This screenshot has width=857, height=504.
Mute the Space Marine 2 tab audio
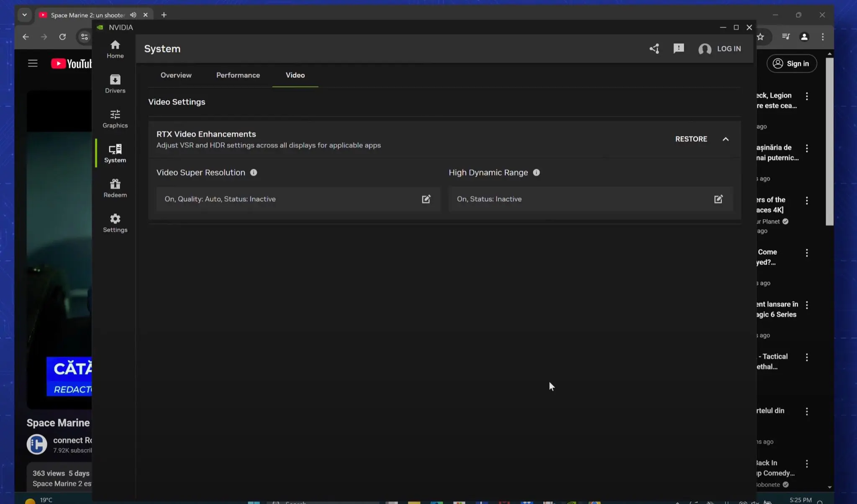tap(133, 15)
